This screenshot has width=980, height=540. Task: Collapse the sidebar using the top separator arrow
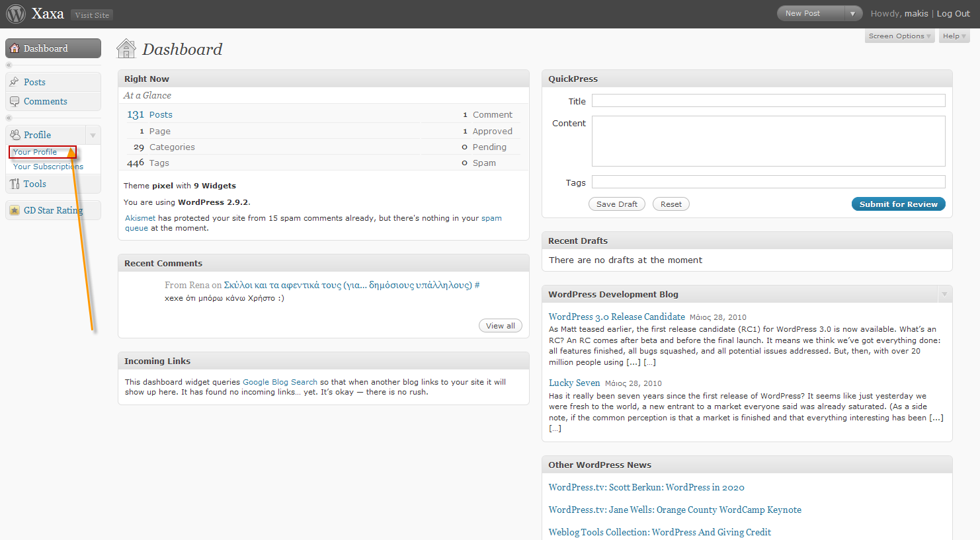(9, 65)
